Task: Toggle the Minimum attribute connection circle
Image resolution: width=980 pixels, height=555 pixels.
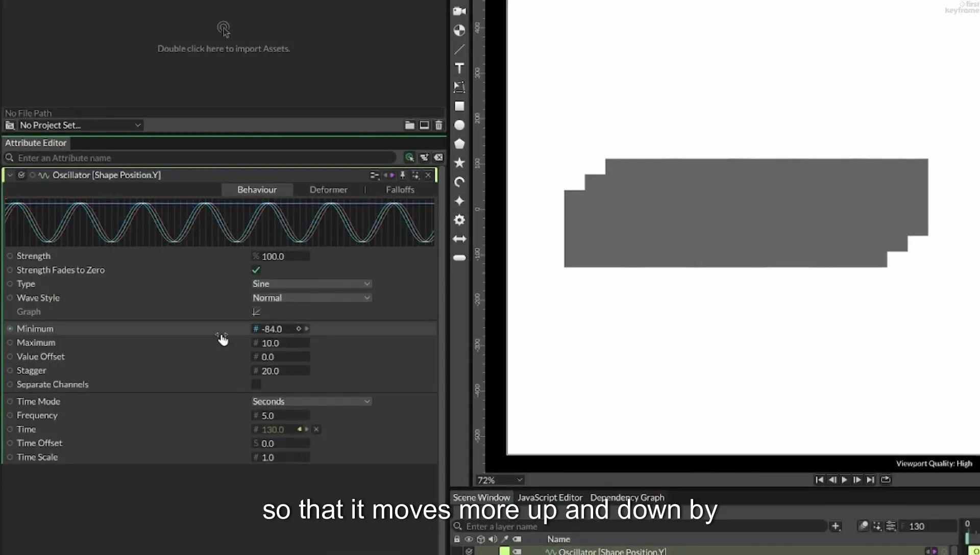Action: tap(10, 329)
